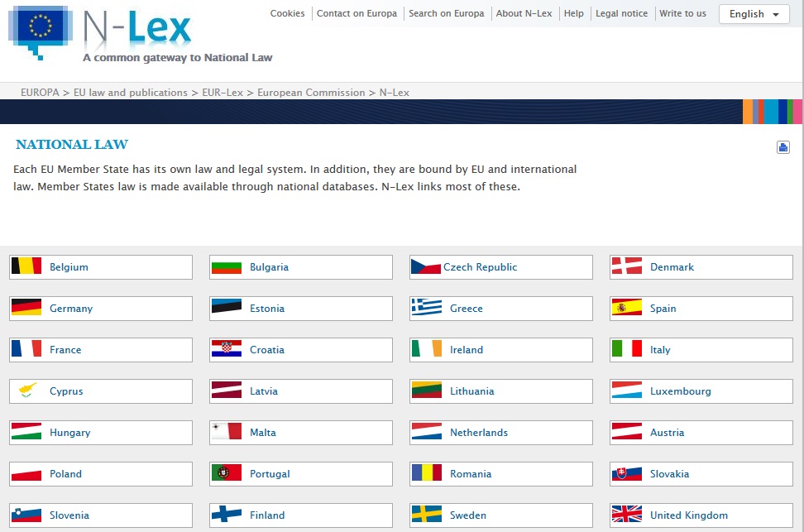The image size is (804, 532).
Task: Click the Slovakia flag icon
Action: tap(627, 473)
